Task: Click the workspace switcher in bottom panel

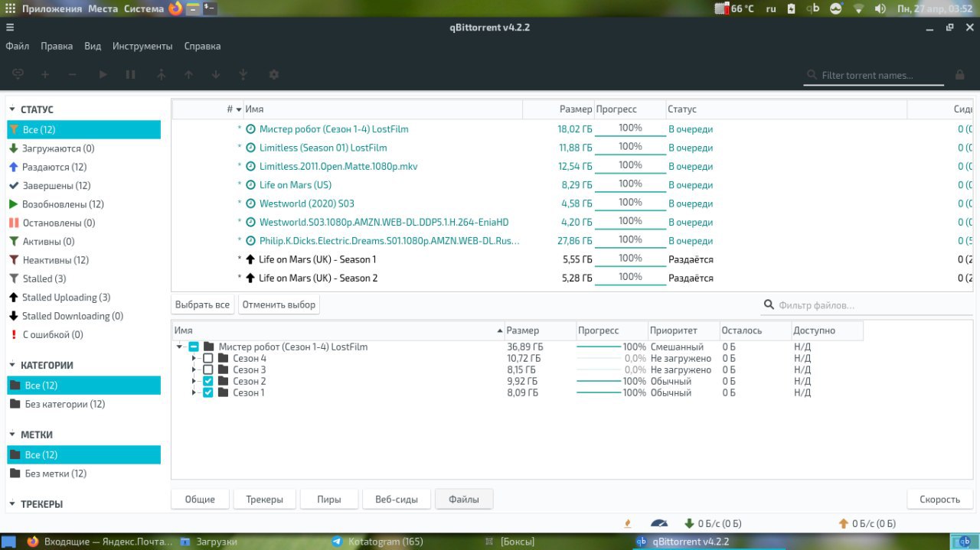Action: (964, 542)
